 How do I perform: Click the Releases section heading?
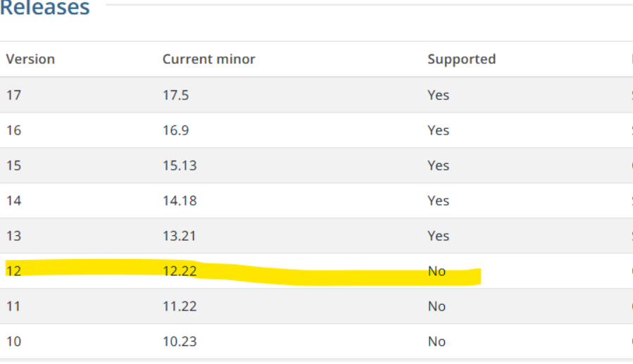[x=45, y=8]
